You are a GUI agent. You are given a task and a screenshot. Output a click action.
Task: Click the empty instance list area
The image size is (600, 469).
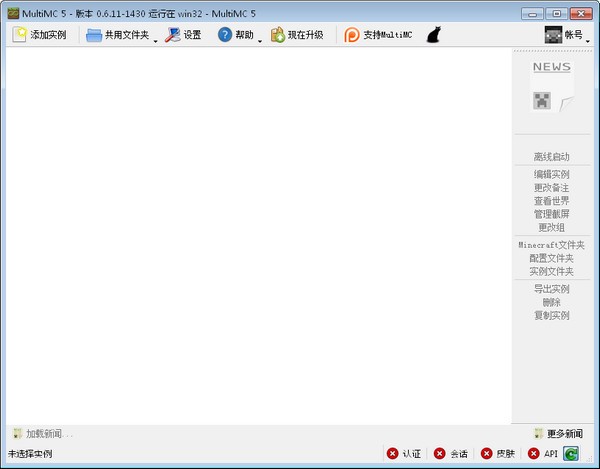point(258,235)
